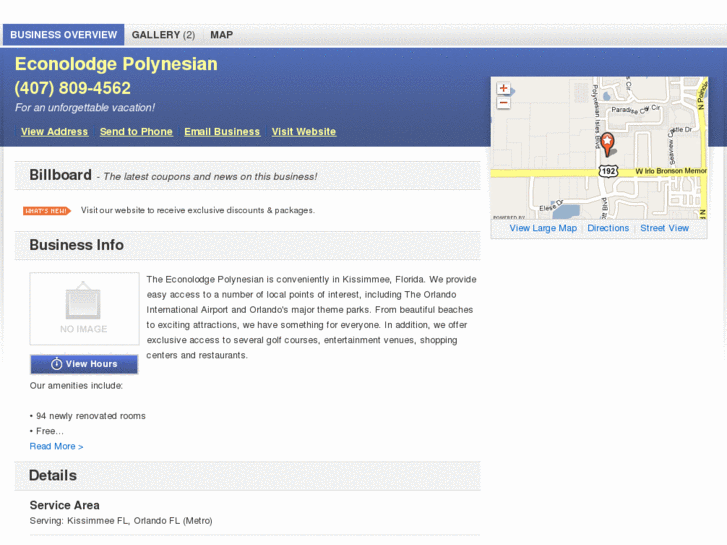
Task: Click the Email Business link
Action: click(x=222, y=132)
